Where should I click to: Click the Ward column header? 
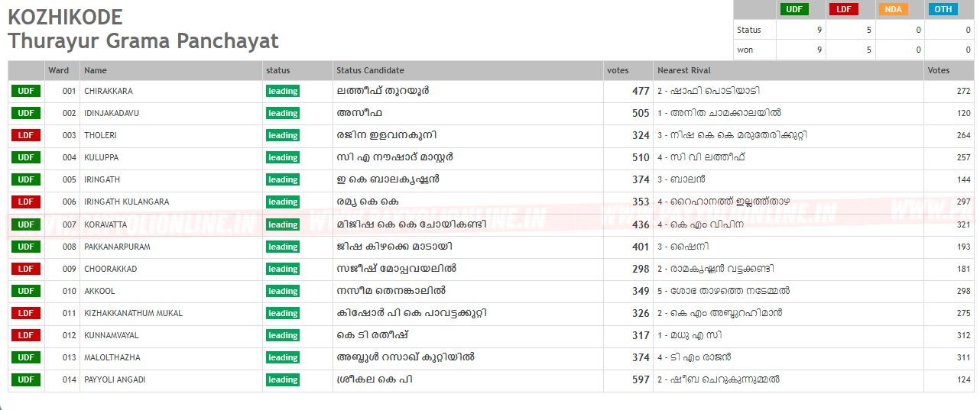tap(59, 70)
